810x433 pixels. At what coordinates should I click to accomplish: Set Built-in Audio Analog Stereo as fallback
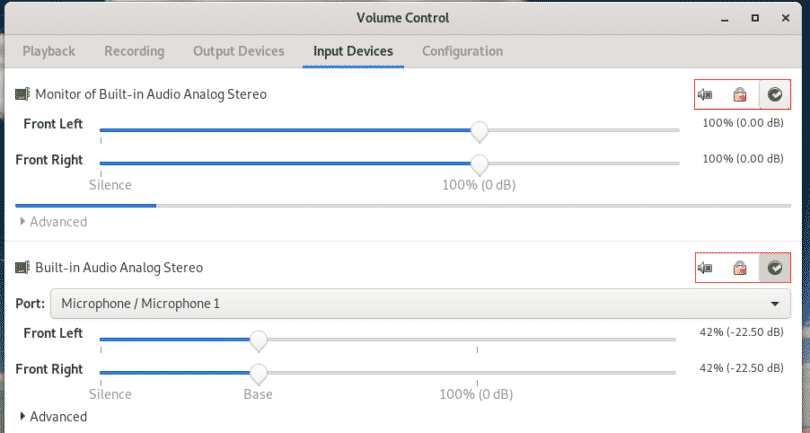774,268
